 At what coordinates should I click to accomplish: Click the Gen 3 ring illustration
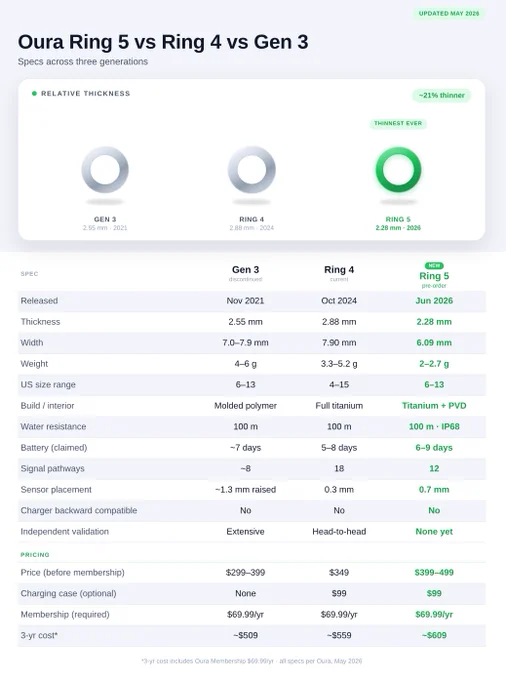[x=105, y=170]
